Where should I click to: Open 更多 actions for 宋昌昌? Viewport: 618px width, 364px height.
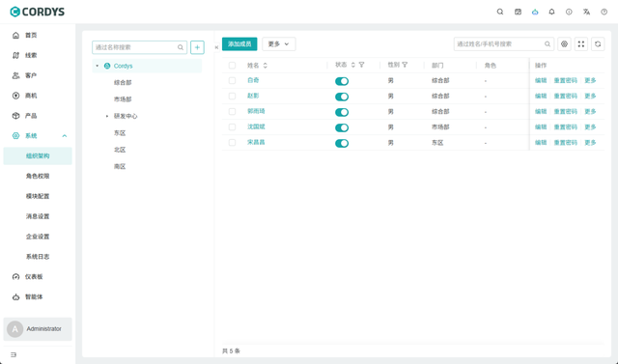[590, 143]
